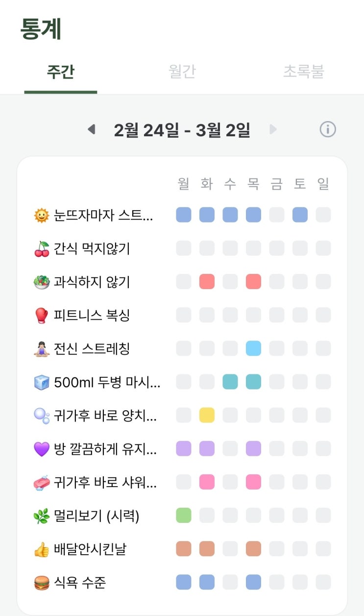Open the date range 2월 24일 - 3월 2일

(182, 130)
